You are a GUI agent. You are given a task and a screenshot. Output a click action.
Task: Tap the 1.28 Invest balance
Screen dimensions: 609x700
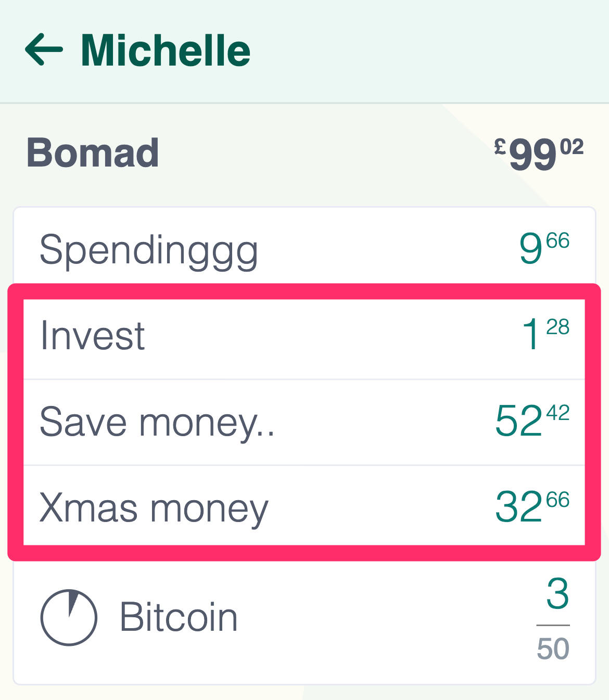(545, 334)
